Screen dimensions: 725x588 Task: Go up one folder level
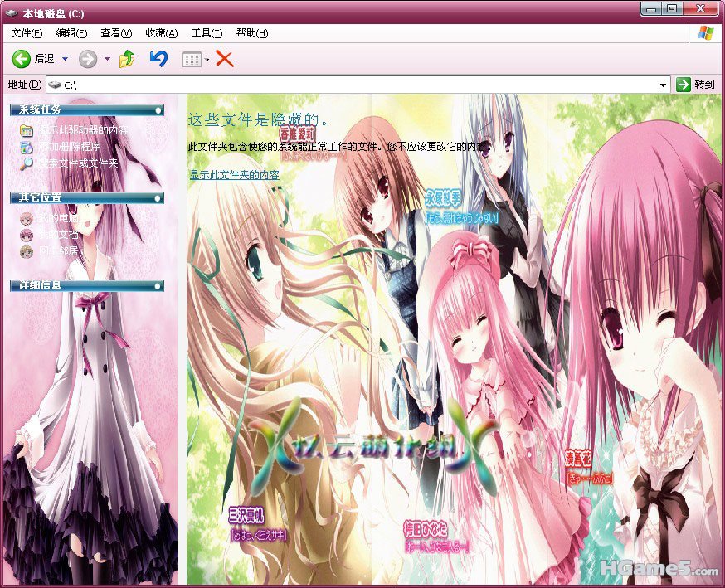click(x=127, y=59)
